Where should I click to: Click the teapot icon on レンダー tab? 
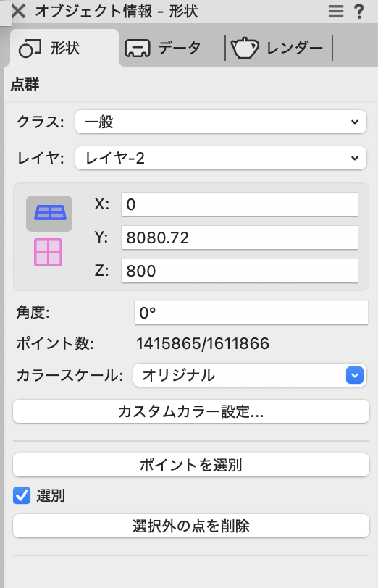click(x=245, y=49)
